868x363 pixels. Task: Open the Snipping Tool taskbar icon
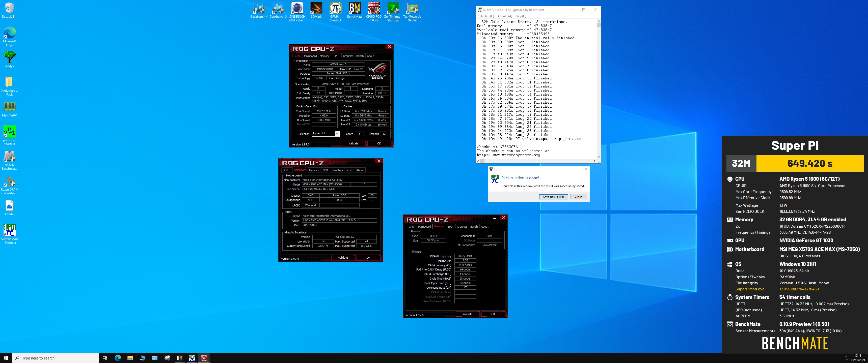[x=167, y=358]
